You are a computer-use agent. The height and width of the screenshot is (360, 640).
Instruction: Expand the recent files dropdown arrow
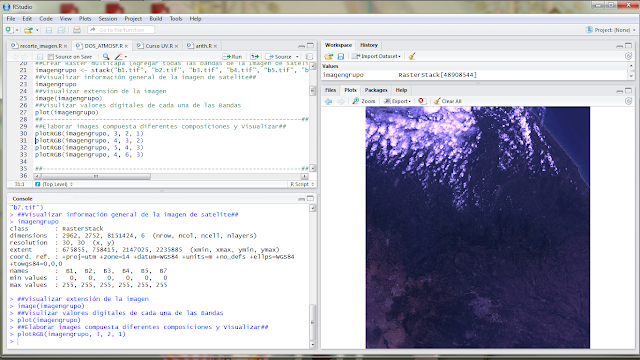[x=37, y=30]
